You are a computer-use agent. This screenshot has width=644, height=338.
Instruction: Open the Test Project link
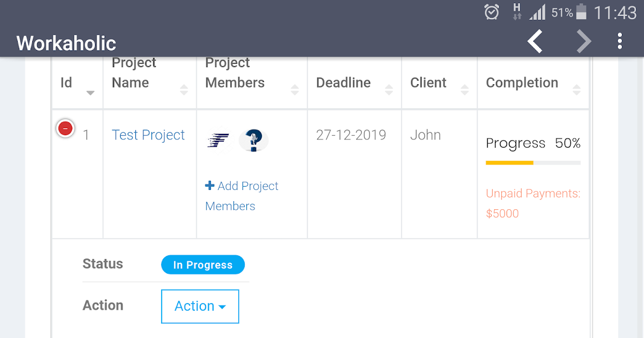pos(148,135)
